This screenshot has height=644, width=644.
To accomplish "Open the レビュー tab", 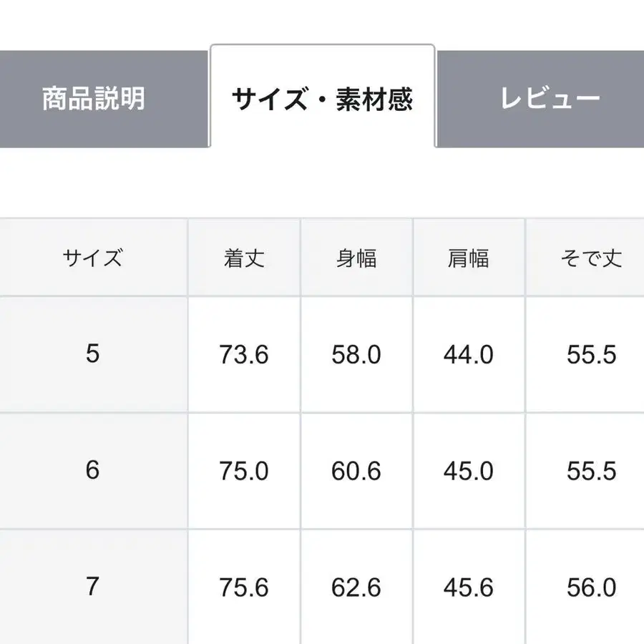I will pos(547,98).
